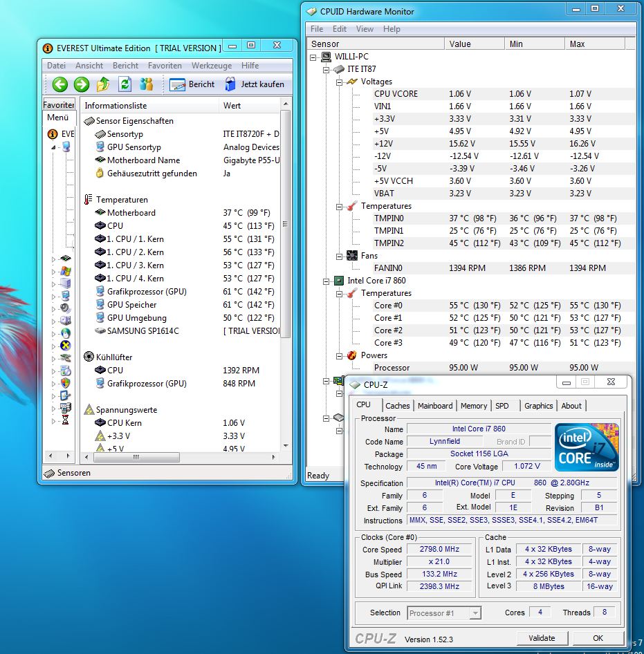Click the lock icon beside Gehäusezutritt gefunden

(x=100, y=173)
